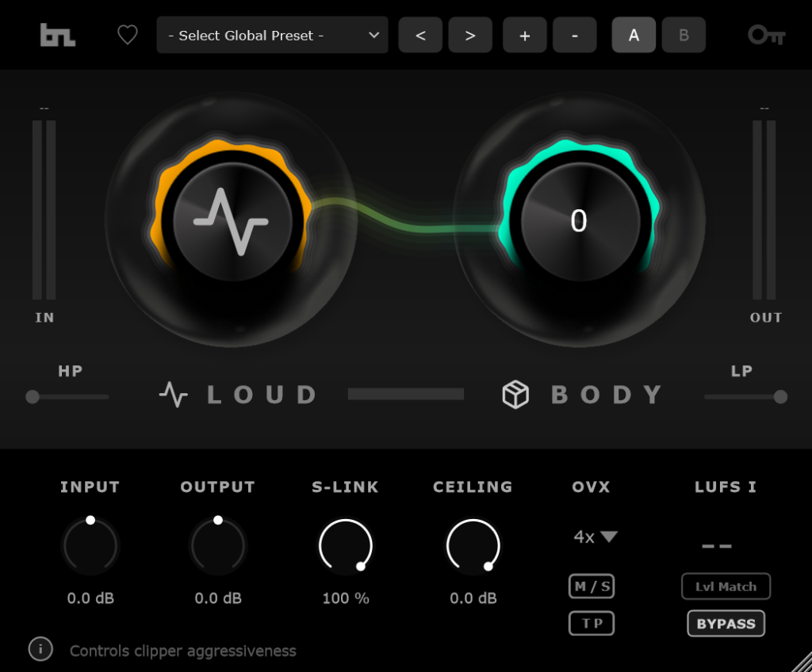
Task: Open the Select Global Preset dropdown
Action: (272, 36)
